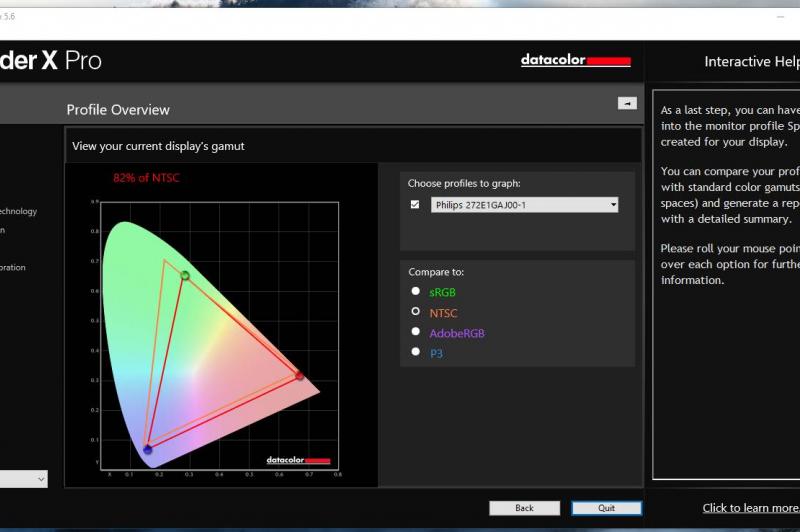Viewport: 800px width, 532px height.
Task: Click the 'Choose profiles to graph:' label
Action: click(464, 184)
